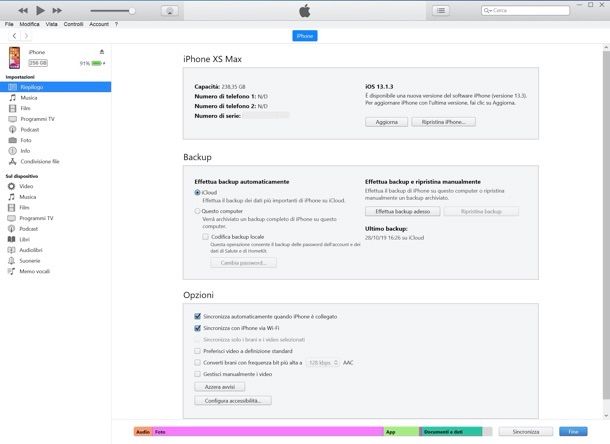The image size is (610, 444).
Task: Enable Converti brani con frequenza bit
Action: pyautogui.click(x=198, y=362)
